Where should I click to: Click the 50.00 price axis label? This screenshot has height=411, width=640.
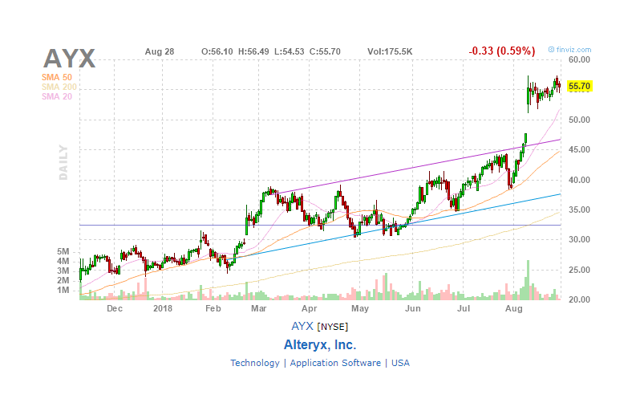tap(580, 120)
